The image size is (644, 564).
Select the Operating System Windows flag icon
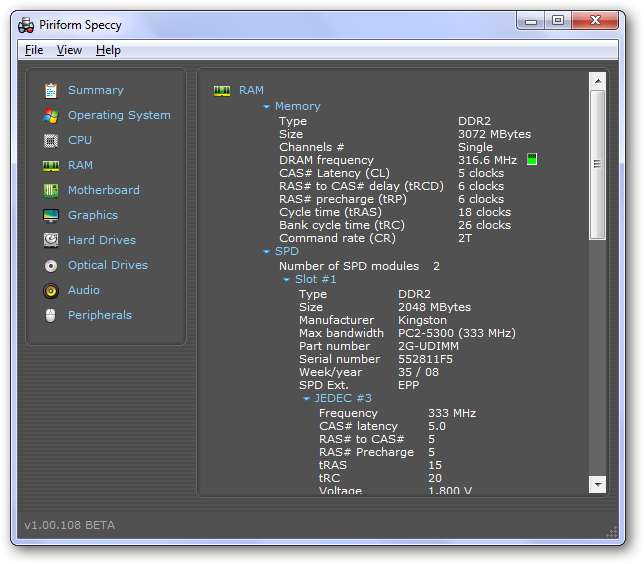click(x=50, y=115)
